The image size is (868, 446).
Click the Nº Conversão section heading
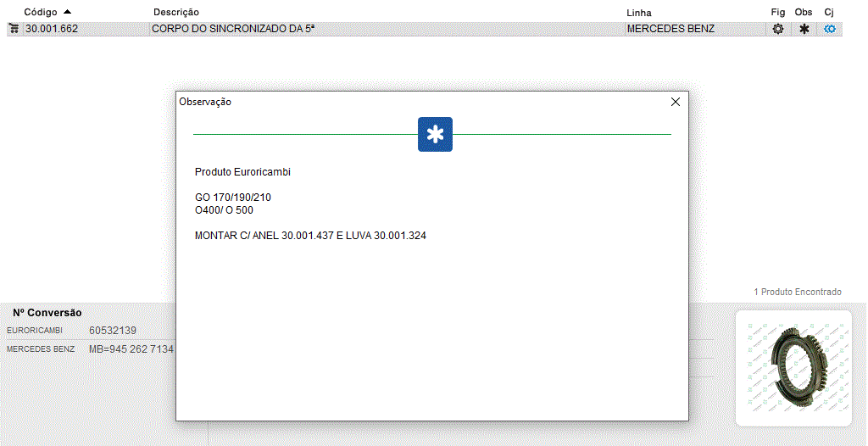(47, 313)
